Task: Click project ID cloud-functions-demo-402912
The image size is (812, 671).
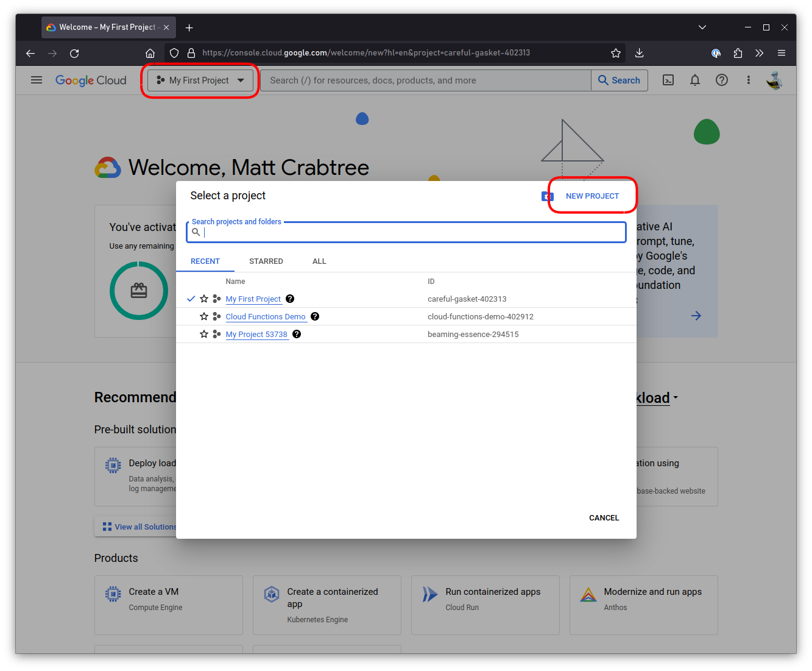Action: click(x=481, y=317)
